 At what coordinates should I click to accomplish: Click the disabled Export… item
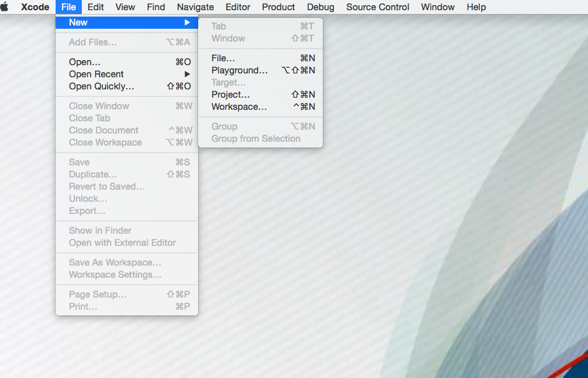click(127, 211)
